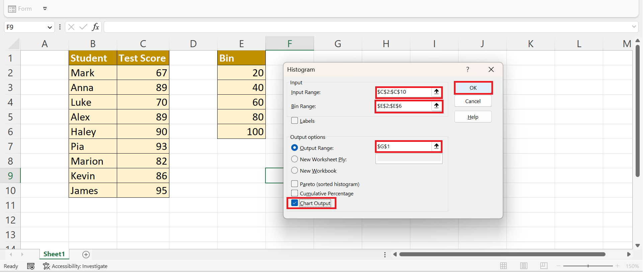Image resolution: width=644 pixels, height=273 pixels.
Task: Check Pareto (sorted histogram) option
Action: [295, 184]
